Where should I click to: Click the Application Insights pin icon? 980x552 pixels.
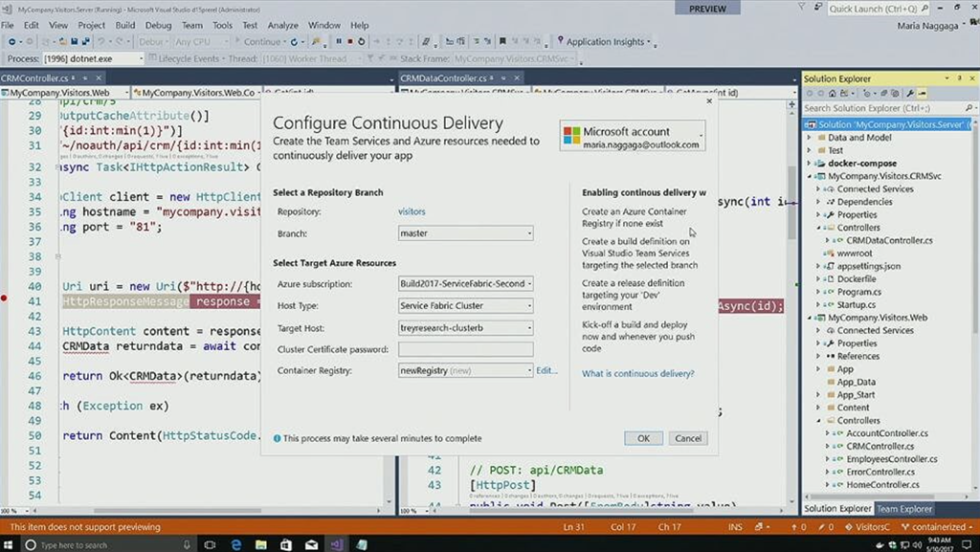(x=561, y=40)
